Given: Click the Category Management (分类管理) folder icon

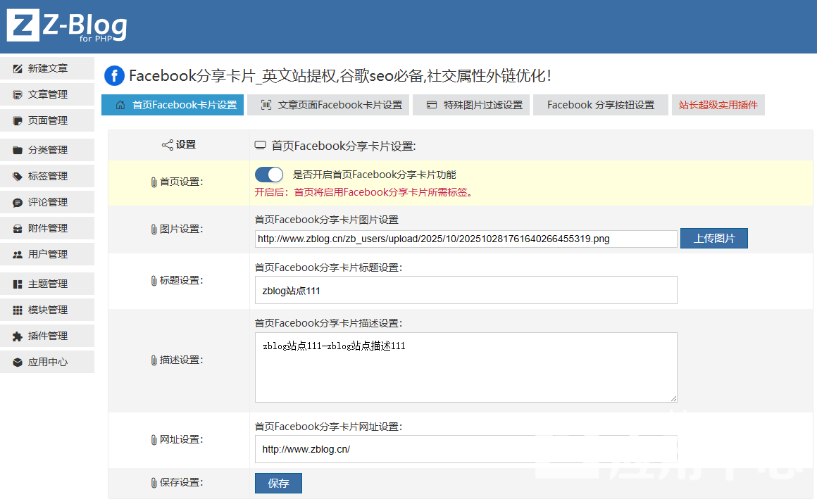Looking at the screenshot, I should [x=18, y=150].
